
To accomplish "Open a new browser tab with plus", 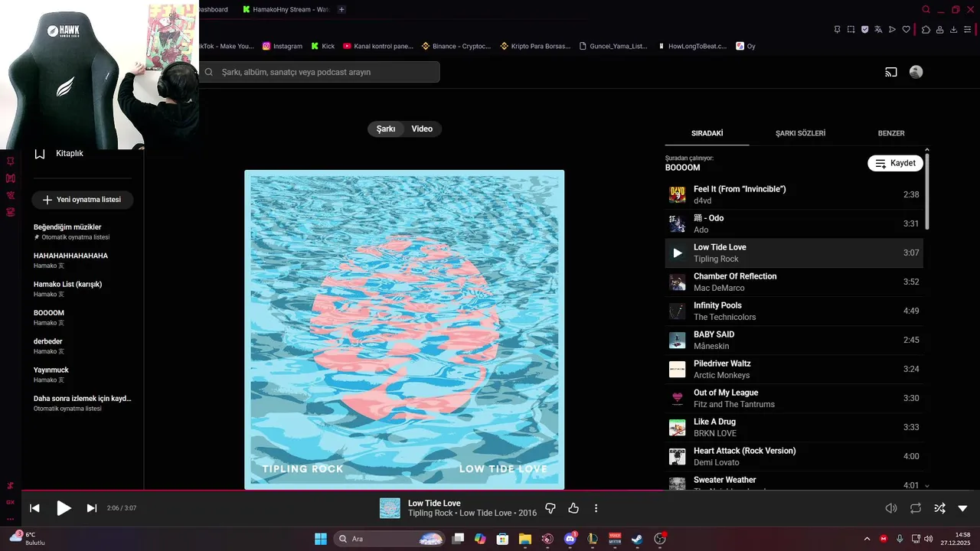I will coord(341,9).
